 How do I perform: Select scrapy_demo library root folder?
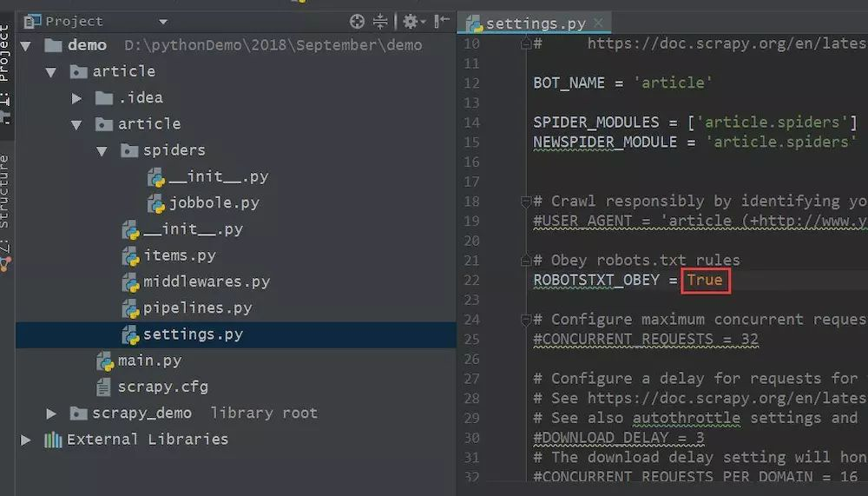pyautogui.click(x=236, y=413)
